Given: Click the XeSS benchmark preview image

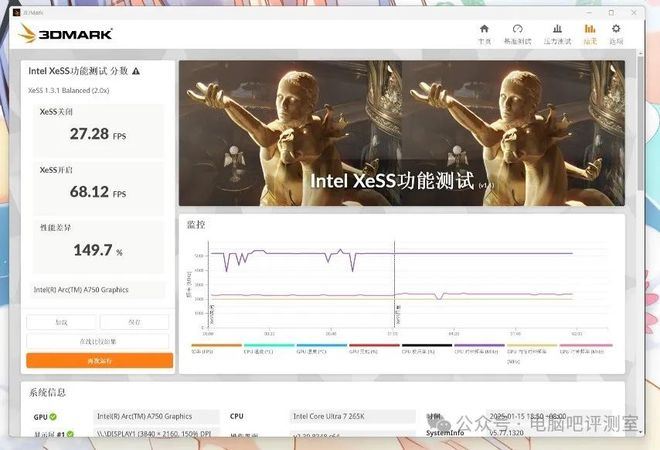Looking at the screenshot, I should (x=402, y=133).
